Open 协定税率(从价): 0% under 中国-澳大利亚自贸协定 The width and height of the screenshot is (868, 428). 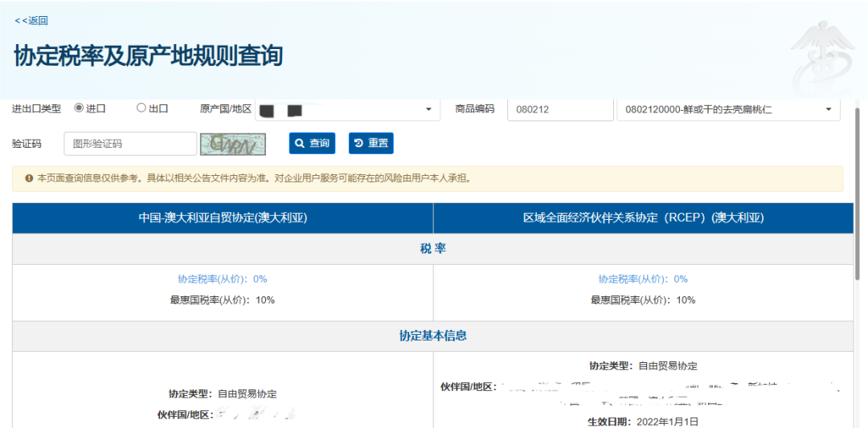[223, 279]
